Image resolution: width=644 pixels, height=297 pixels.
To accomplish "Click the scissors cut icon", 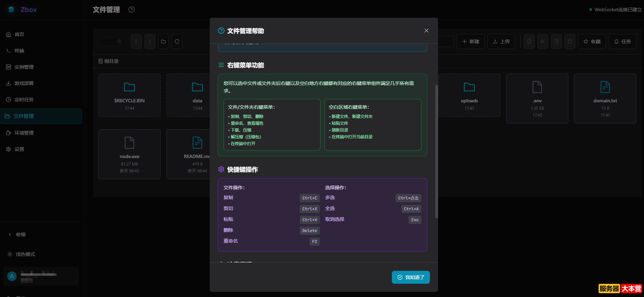I will (x=543, y=41).
